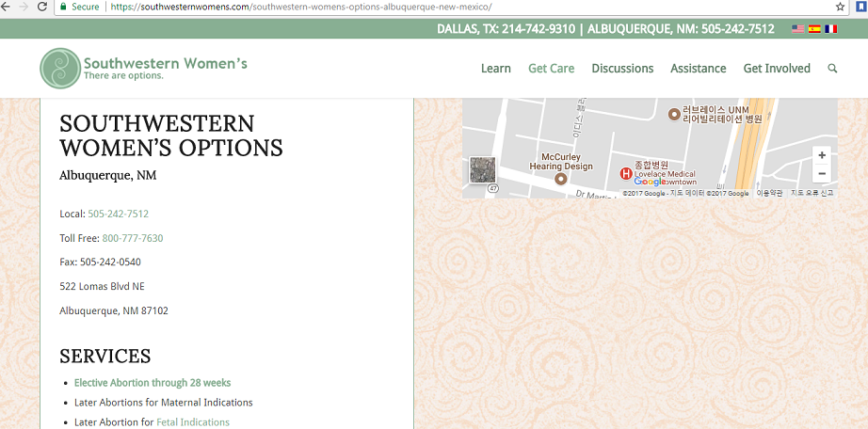Click the Fax: 505-242-0540 text
The width and height of the screenshot is (868, 429).
point(100,262)
